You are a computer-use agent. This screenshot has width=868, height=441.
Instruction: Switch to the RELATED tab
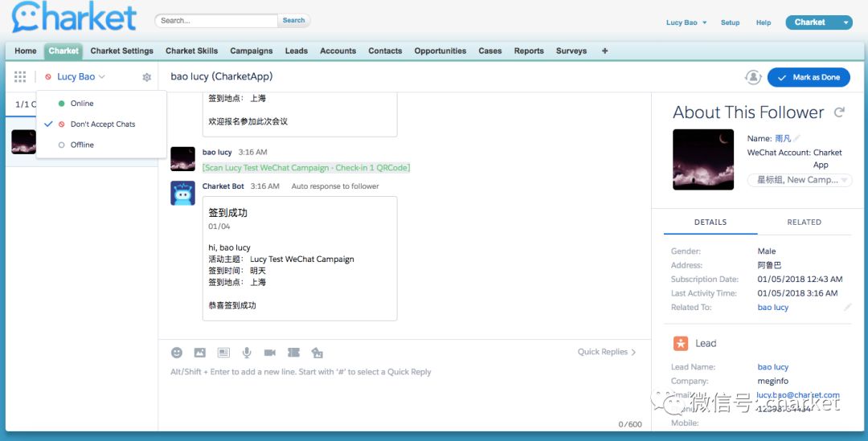click(804, 223)
